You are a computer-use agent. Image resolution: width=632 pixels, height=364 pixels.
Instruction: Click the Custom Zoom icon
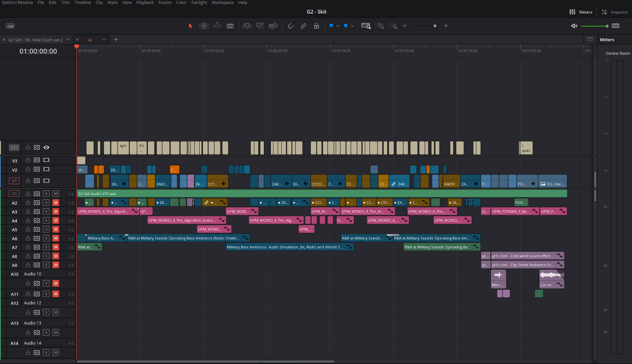point(393,25)
